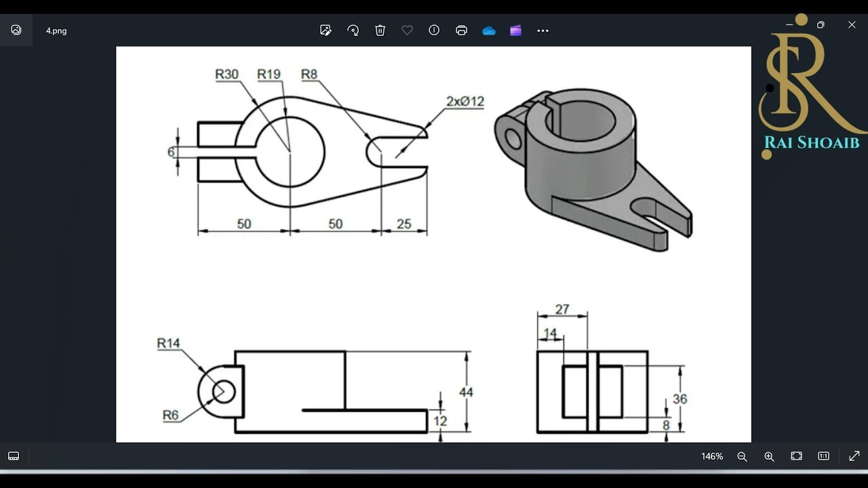
Task: Restore down the Photos window
Action: (x=821, y=24)
